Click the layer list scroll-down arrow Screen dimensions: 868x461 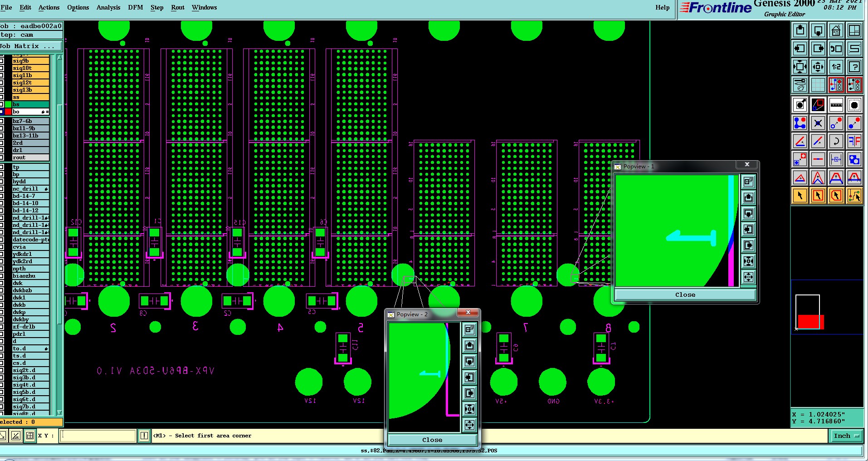point(59,413)
